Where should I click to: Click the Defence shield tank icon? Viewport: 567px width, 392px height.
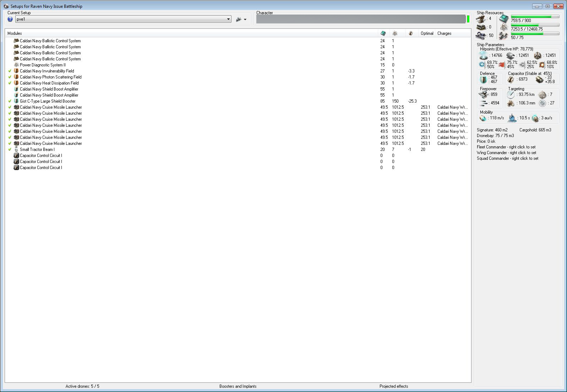484,80
